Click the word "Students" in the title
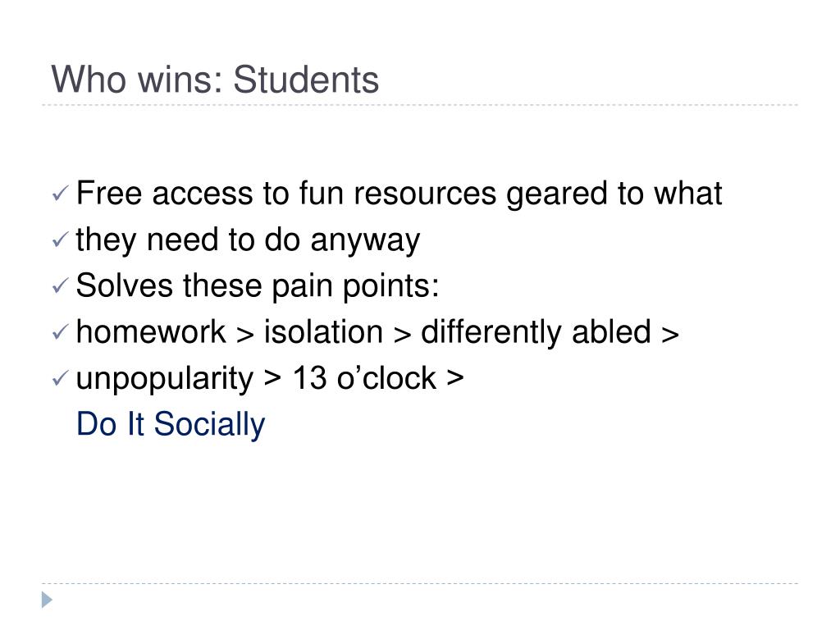This screenshot has height=630, width=840. coord(306,80)
